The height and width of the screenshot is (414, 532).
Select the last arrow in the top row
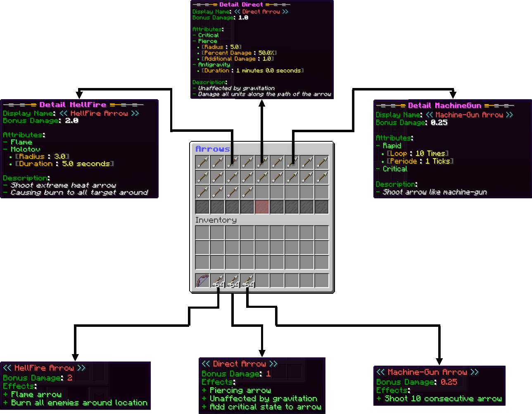321,162
